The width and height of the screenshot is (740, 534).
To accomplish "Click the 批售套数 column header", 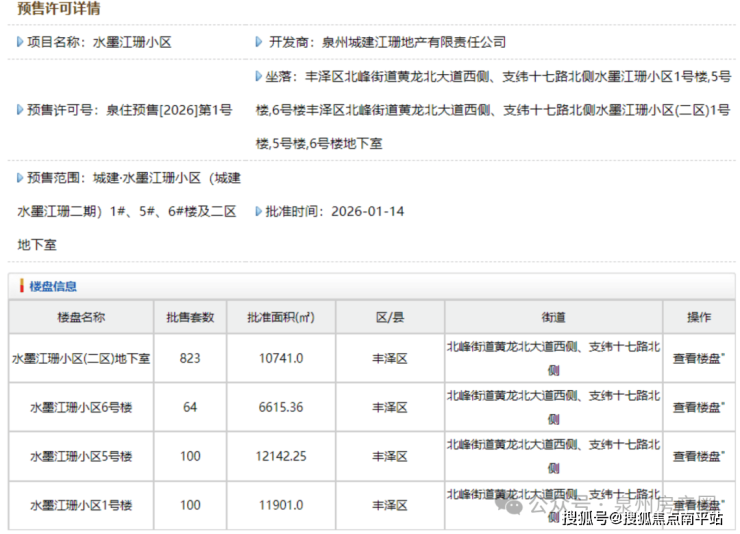I will tap(190, 318).
